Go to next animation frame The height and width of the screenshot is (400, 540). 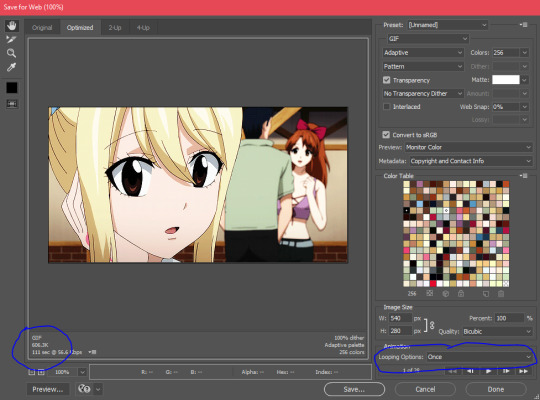(506, 371)
